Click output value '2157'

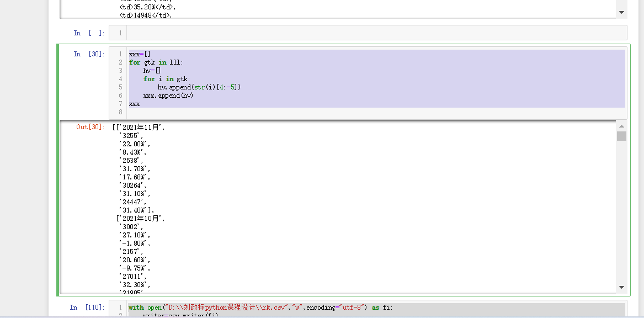click(x=131, y=251)
